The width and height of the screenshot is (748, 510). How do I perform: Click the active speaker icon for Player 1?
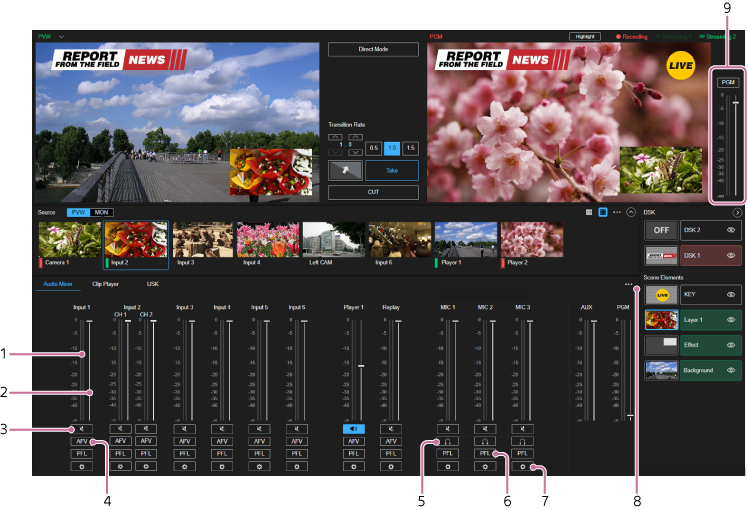353,428
